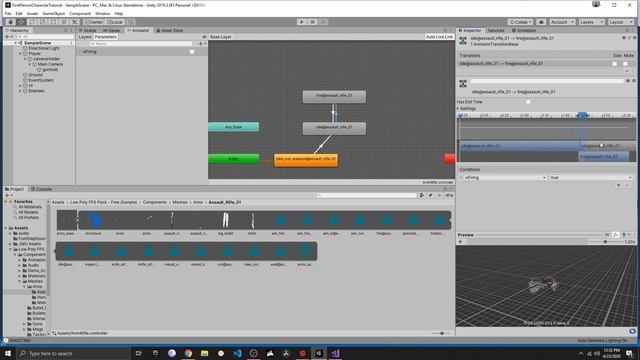640x360 pixels.
Task: Toggle Auto Live Link in Animator
Action: [439, 37]
